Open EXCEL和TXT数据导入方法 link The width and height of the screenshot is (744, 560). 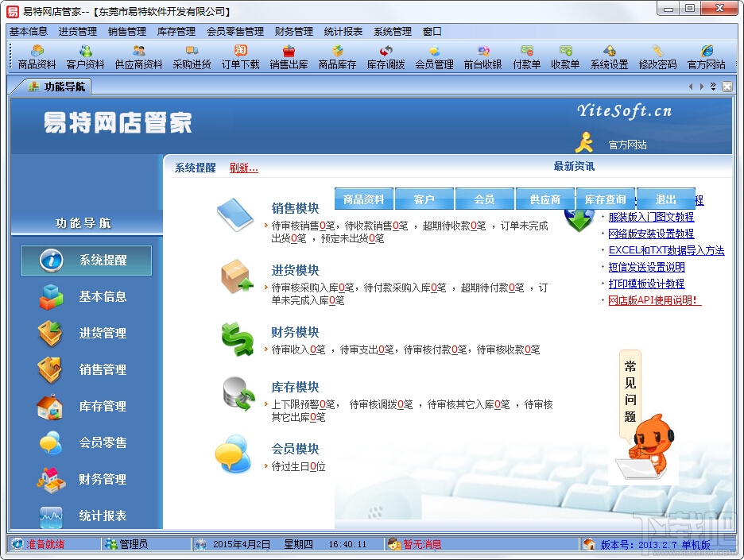pyautogui.click(x=666, y=250)
